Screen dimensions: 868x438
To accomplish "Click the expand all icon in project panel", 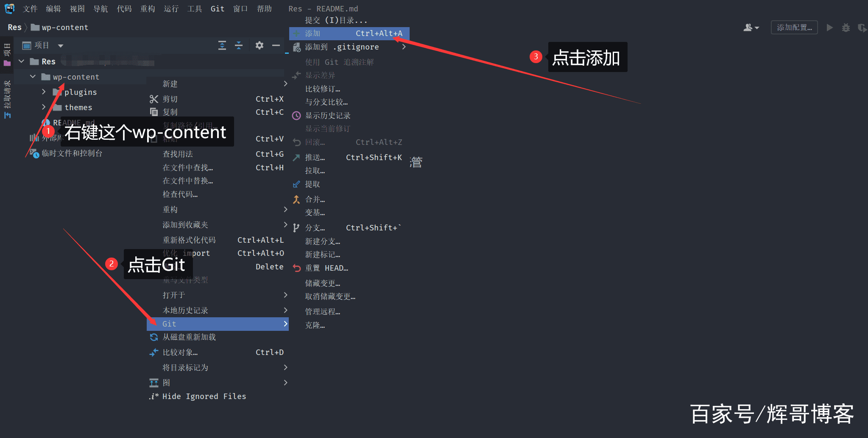I will (x=222, y=45).
